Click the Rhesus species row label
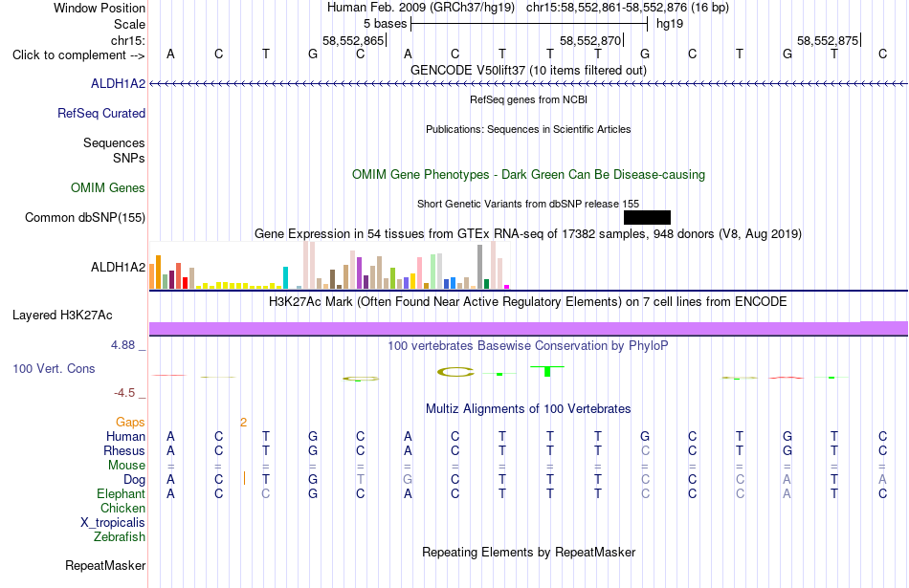This screenshot has height=588, width=909. tap(124, 450)
